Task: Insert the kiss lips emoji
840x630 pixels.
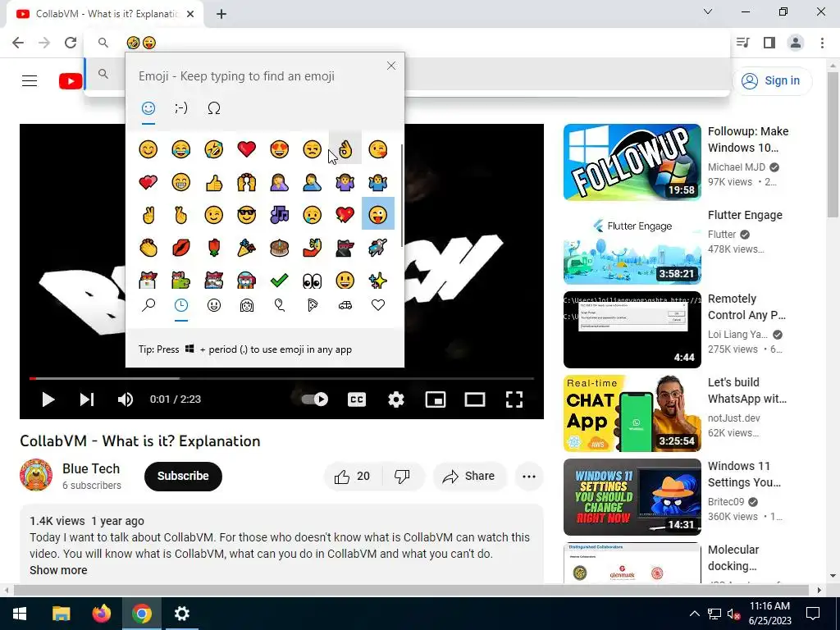Action: pos(181,248)
